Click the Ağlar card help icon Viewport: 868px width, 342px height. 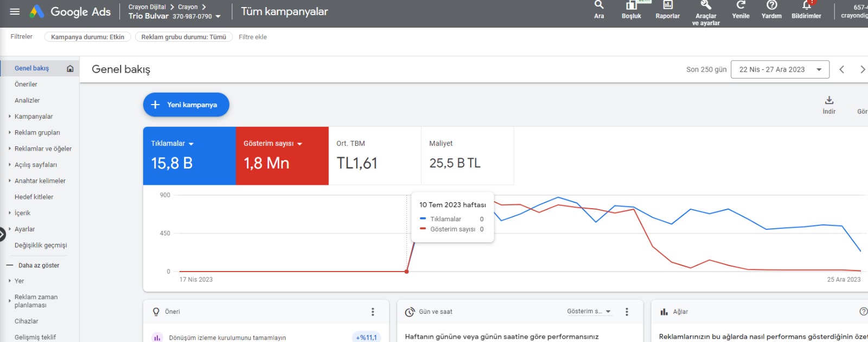click(x=863, y=311)
